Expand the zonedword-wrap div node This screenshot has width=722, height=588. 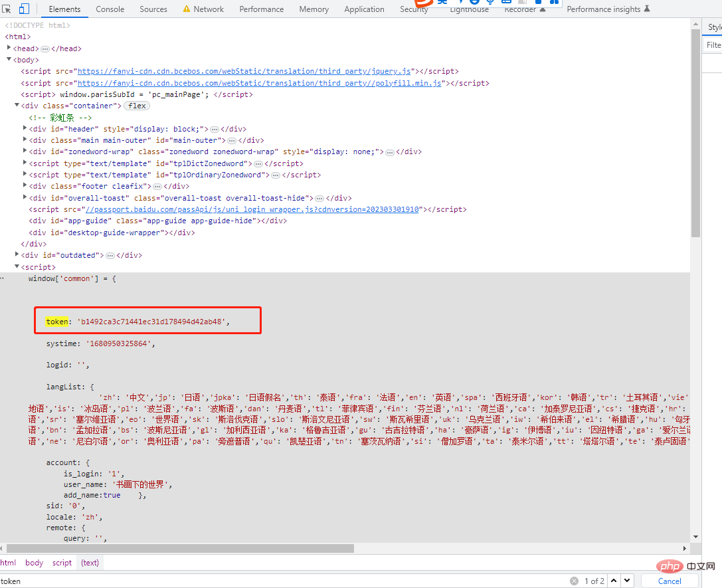click(25, 151)
